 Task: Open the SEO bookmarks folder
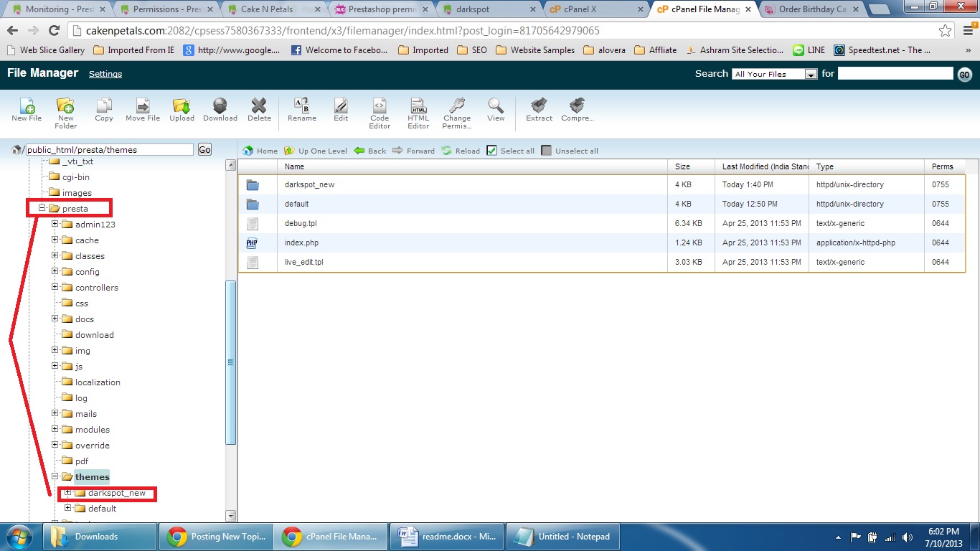click(x=471, y=50)
